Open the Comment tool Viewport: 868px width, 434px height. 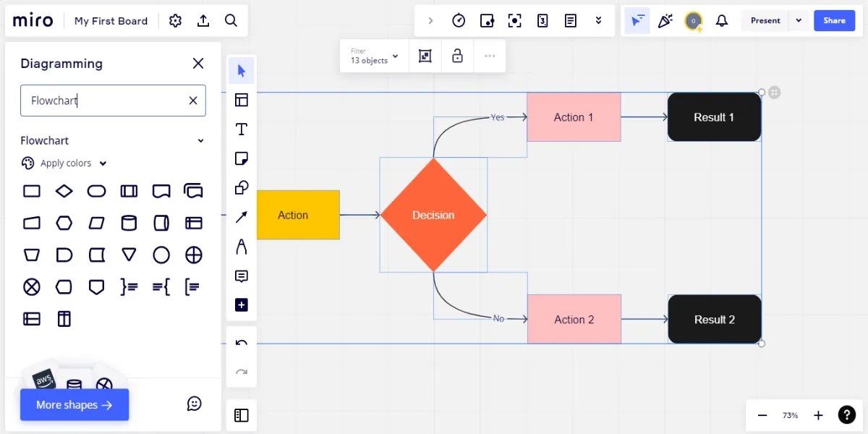coord(241,276)
